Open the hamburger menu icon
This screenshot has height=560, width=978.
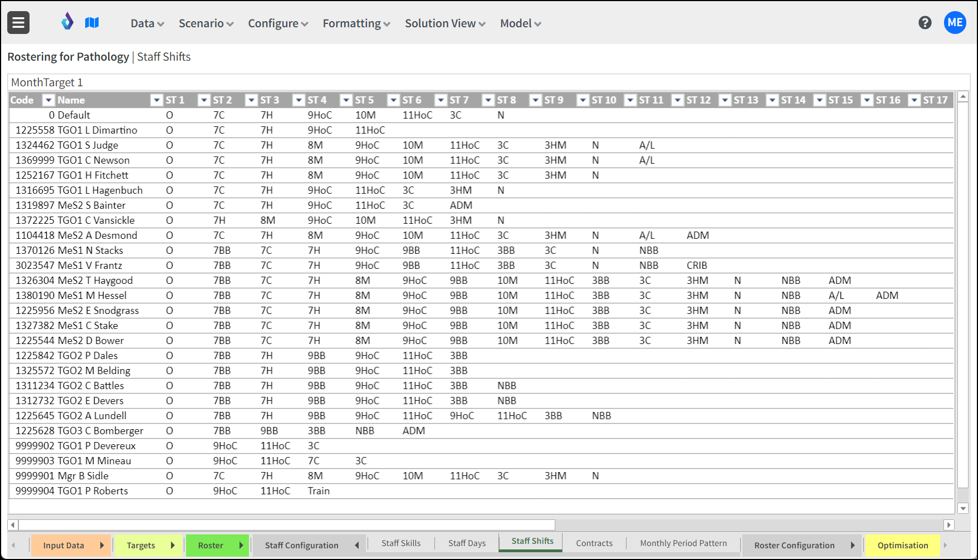pyautogui.click(x=18, y=23)
